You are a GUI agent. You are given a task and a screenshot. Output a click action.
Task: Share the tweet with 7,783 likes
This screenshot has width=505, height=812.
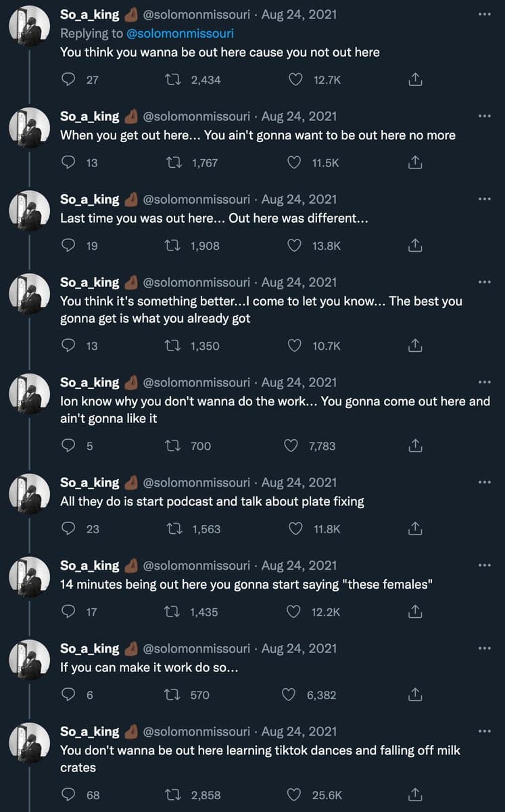[x=416, y=446]
